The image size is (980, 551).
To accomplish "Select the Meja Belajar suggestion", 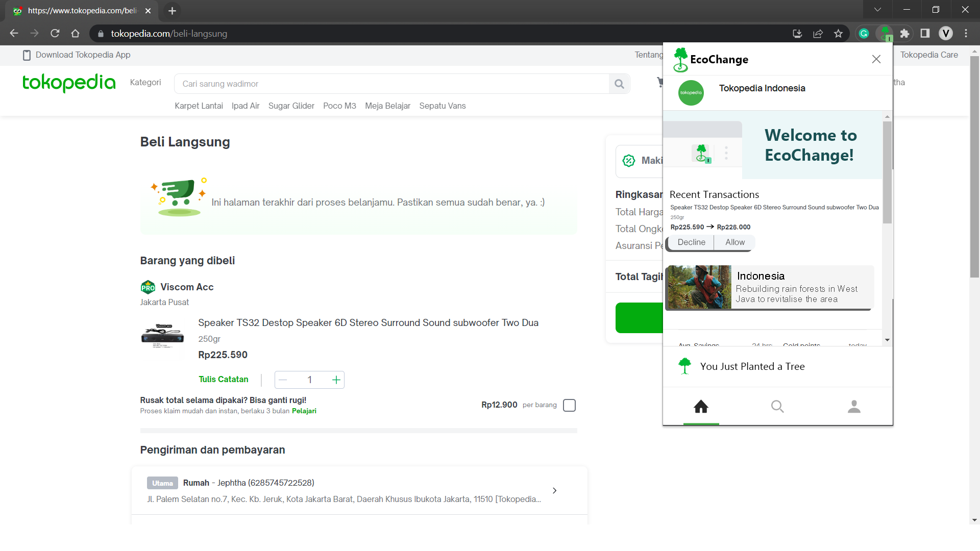I will point(387,106).
